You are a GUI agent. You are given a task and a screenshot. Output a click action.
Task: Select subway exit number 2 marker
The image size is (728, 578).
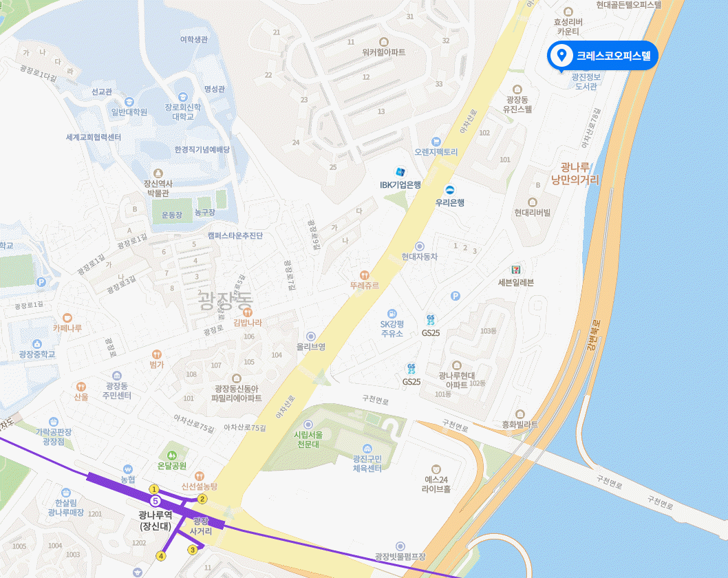point(202,499)
